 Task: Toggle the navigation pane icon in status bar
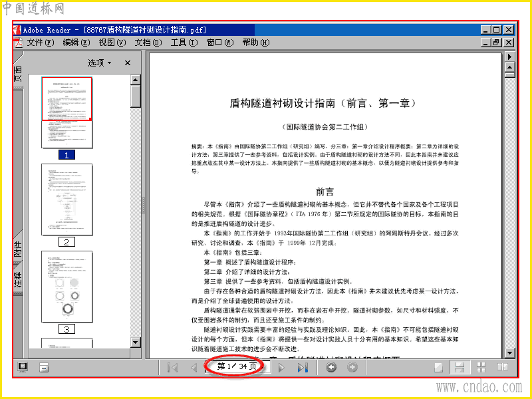pos(23,367)
